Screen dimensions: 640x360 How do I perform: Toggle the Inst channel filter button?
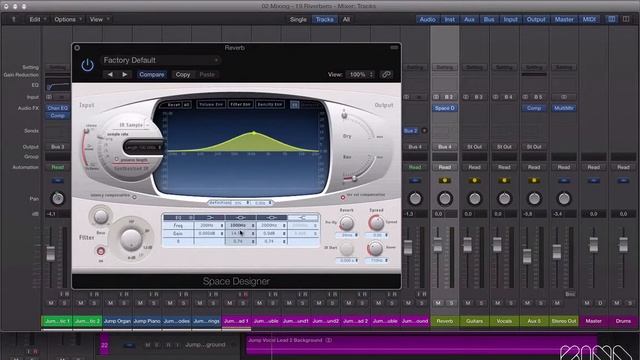click(449, 19)
